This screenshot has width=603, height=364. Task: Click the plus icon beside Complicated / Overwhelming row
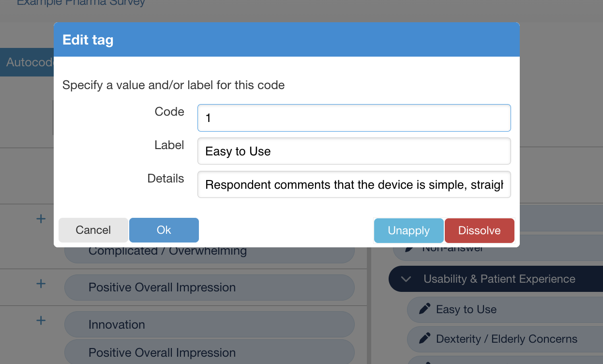pyautogui.click(x=41, y=219)
